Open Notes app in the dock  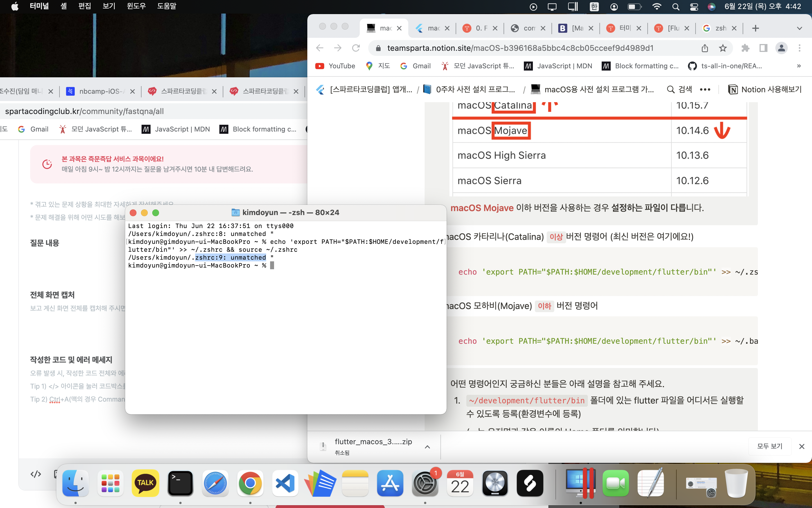point(355,483)
